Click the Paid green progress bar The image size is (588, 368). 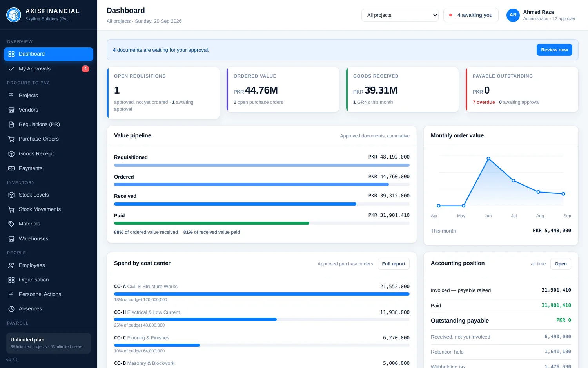212,223
